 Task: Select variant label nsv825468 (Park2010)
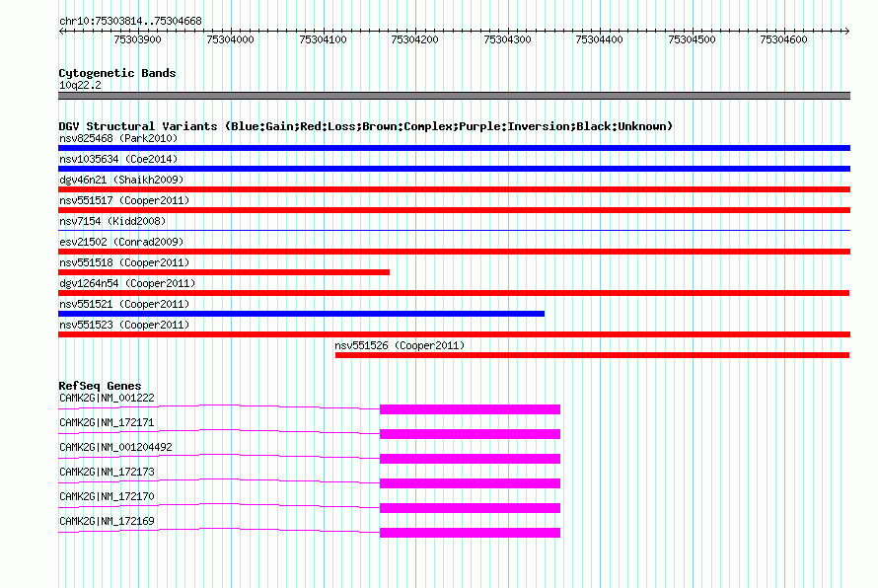(x=118, y=138)
